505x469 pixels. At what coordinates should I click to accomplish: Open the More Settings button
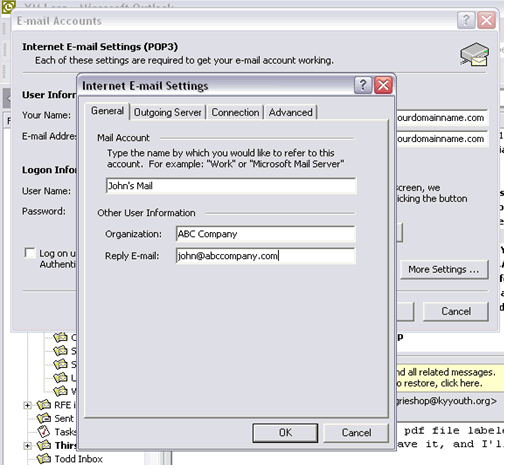pyautogui.click(x=444, y=269)
